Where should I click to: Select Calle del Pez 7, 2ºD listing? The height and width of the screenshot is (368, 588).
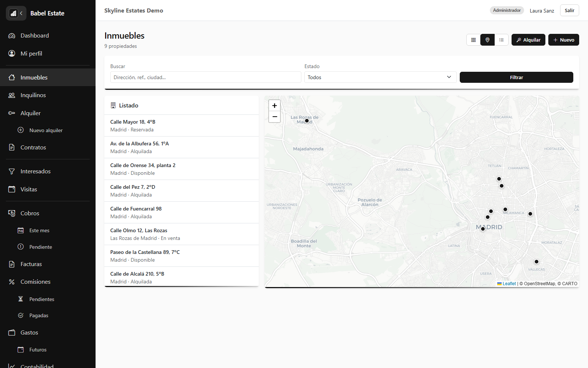click(182, 191)
